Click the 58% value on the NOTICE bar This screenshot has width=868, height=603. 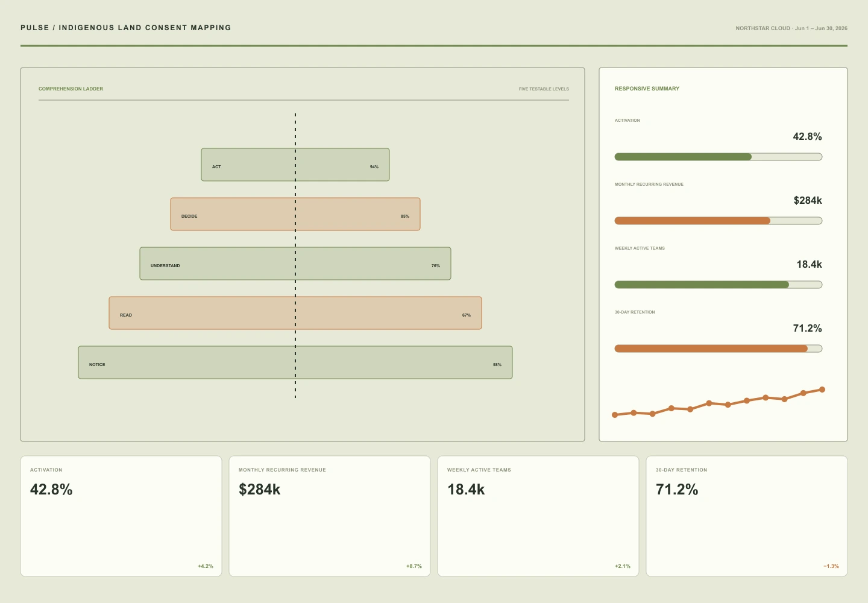(x=497, y=365)
